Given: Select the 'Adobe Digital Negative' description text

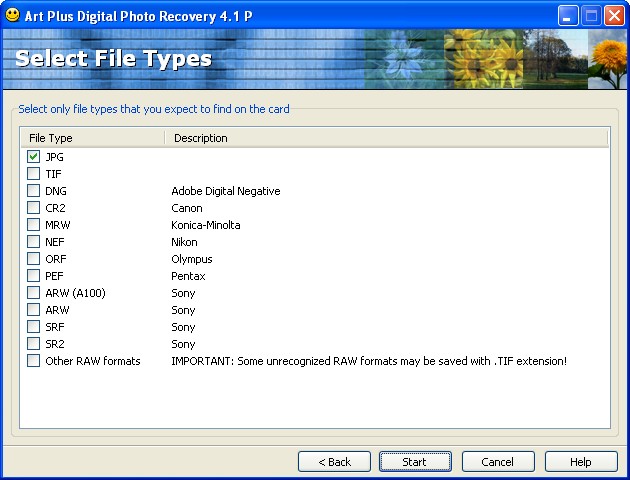Looking at the screenshot, I should pyautogui.click(x=226, y=191).
